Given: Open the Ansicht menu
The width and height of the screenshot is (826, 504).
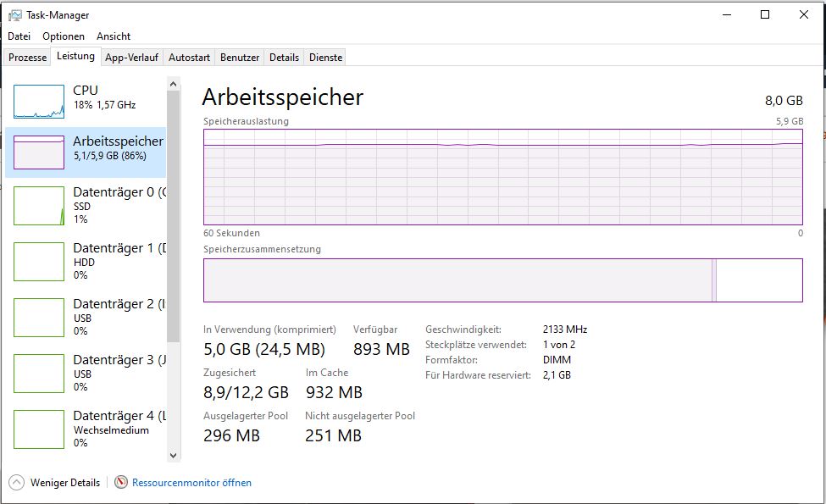Looking at the screenshot, I should click(x=114, y=36).
